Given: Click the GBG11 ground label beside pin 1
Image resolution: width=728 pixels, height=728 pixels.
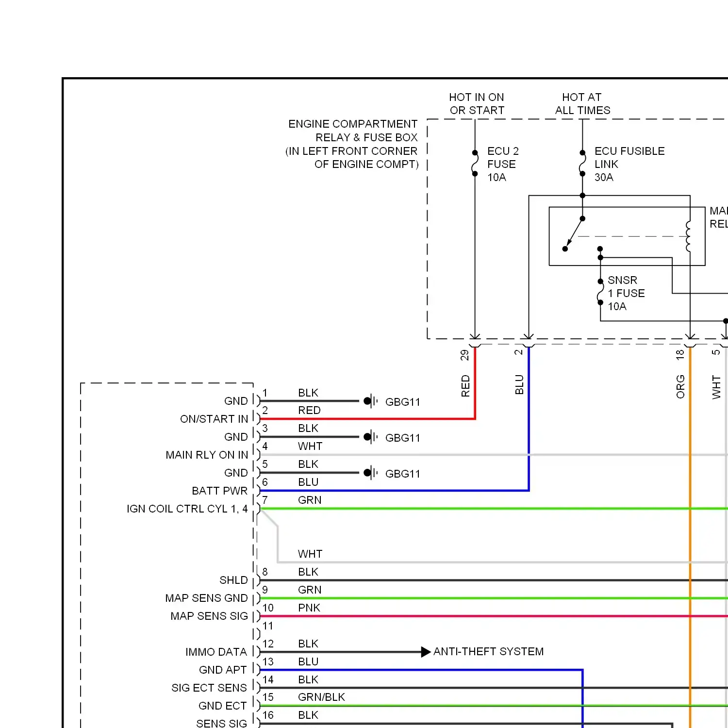Looking at the screenshot, I should 402,402.
